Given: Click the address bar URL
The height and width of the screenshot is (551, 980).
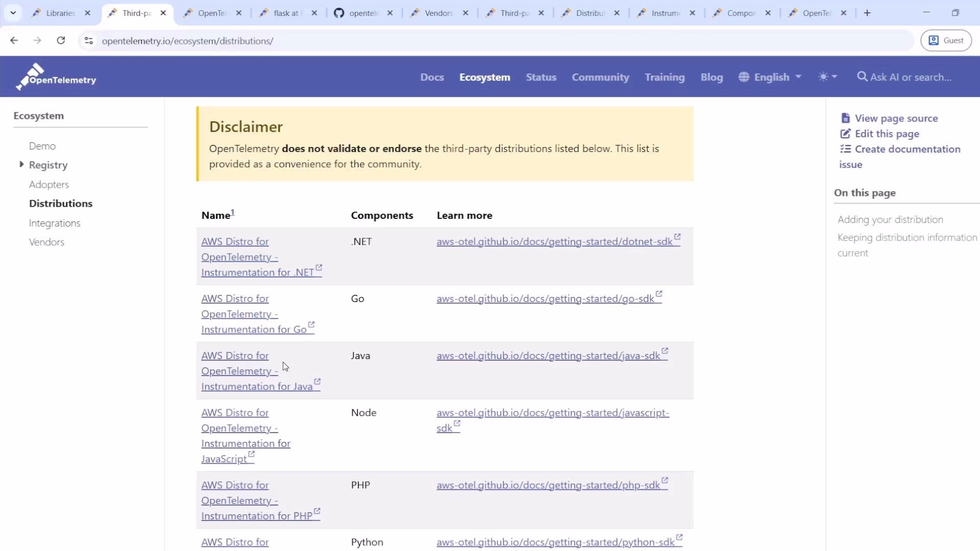Looking at the screenshot, I should click(187, 41).
